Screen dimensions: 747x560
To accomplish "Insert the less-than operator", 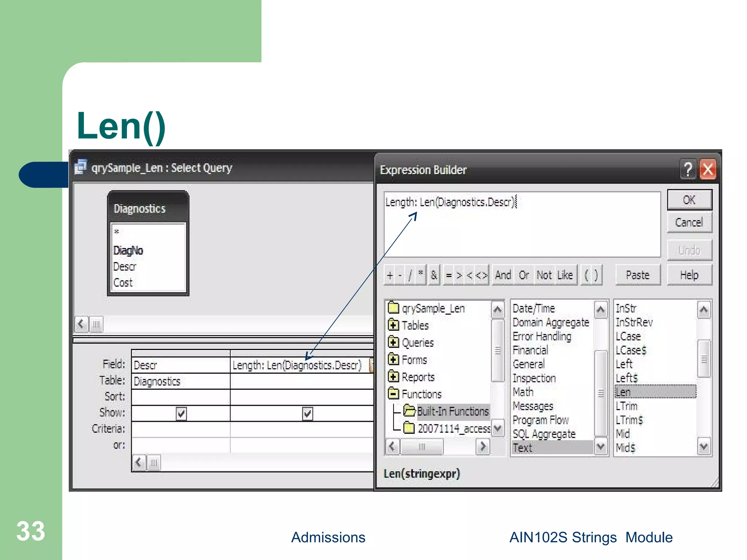I will coord(470,275).
